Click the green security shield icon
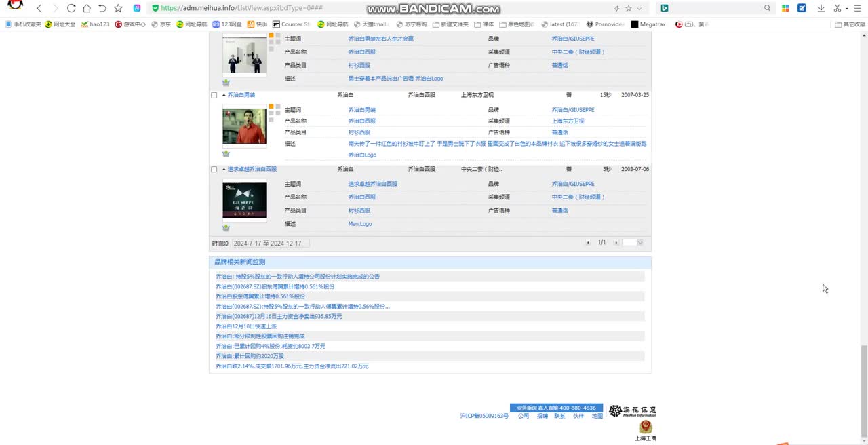This screenshot has height=445, width=868. tap(155, 8)
